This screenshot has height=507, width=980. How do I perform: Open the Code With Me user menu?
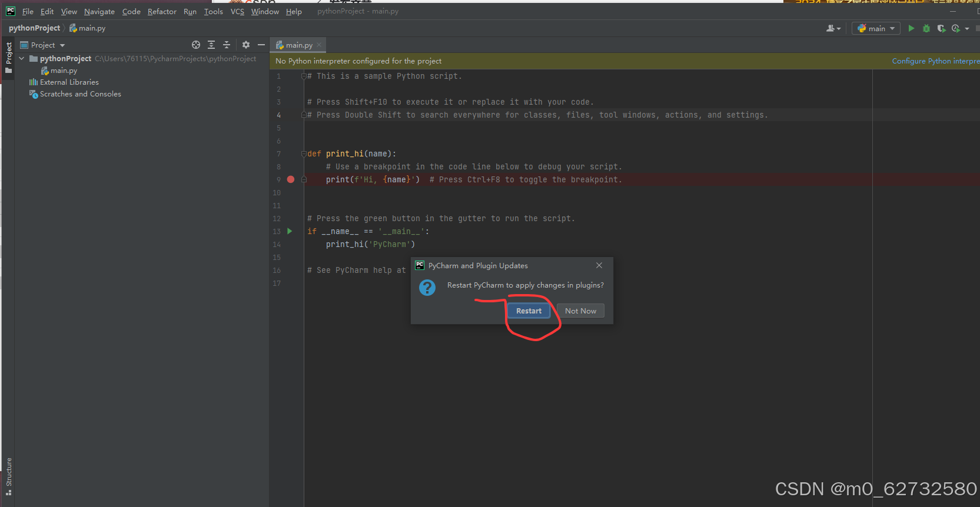(834, 28)
